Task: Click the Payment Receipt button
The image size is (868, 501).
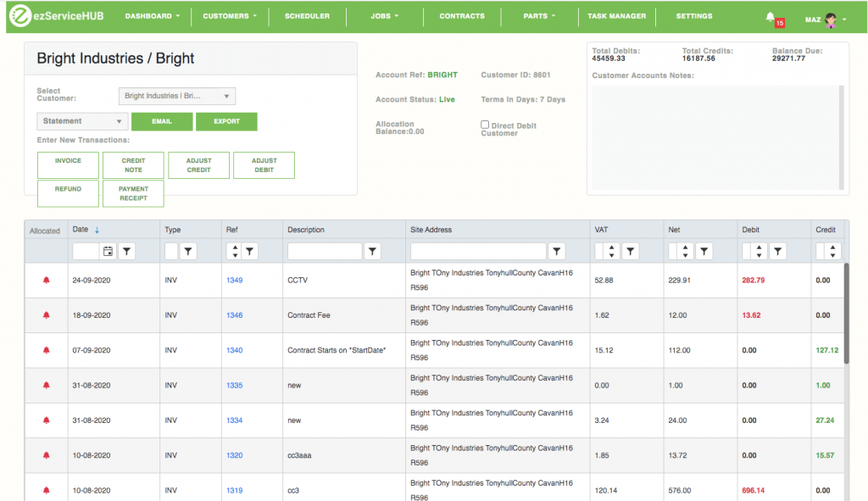Action: (133, 193)
